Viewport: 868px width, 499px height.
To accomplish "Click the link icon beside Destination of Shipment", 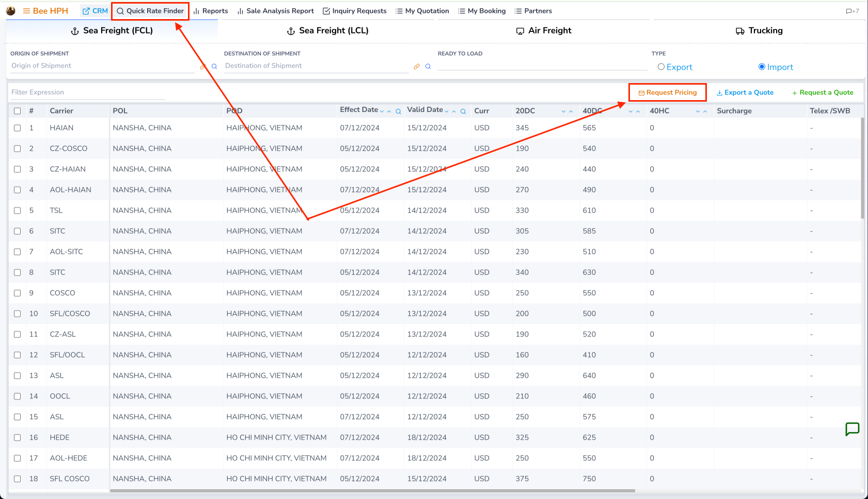I will [417, 67].
